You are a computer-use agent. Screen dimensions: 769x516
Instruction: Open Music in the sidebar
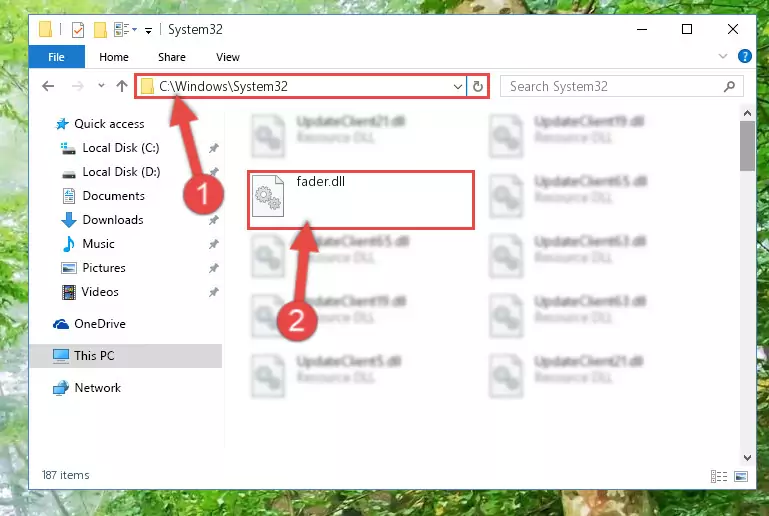click(x=99, y=244)
